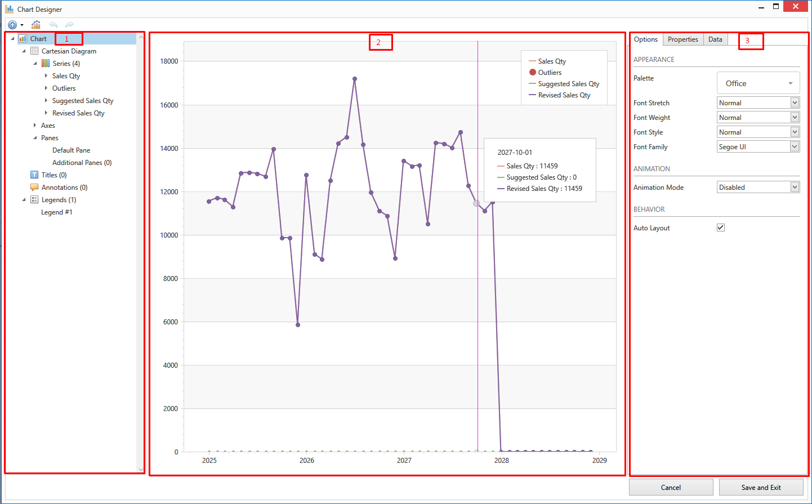This screenshot has height=504, width=812.
Task: Click the 18000 y-axis label
Action: [169, 61]
